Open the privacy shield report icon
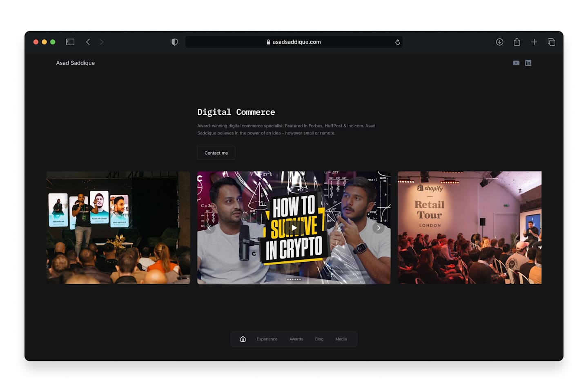This screenshot has width=588, height=392. [x=175, y=42]
